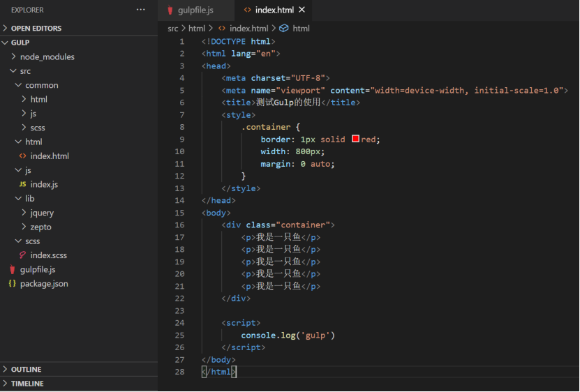Click the gulp cup icon beside gulpfile.js
Screen dimensions: 580x392
click(12, 270)
